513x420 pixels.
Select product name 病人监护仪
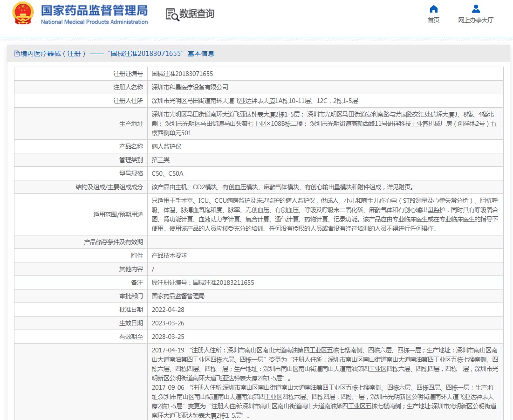(x=166, y=146)
